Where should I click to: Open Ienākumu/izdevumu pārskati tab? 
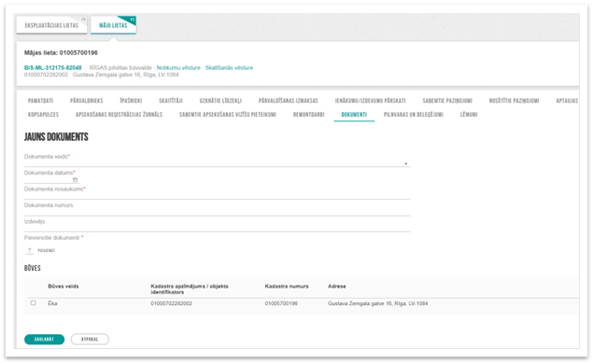[370, 101]
